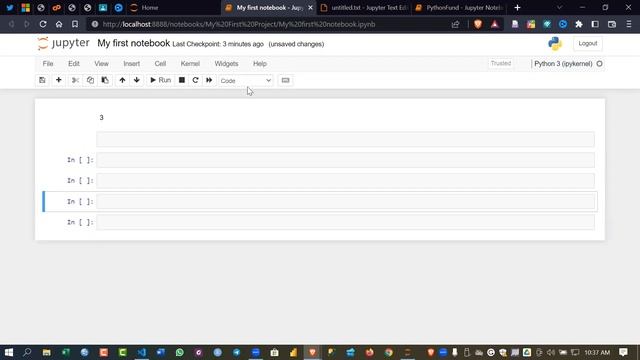Cut selected cells with scissors icon

[x=75, y=80]
